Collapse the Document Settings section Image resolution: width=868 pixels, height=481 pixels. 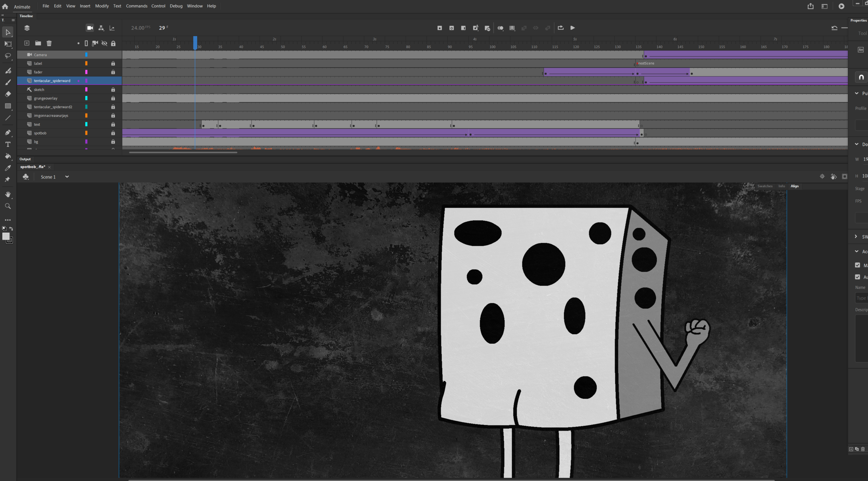click(x=857, y=144)
